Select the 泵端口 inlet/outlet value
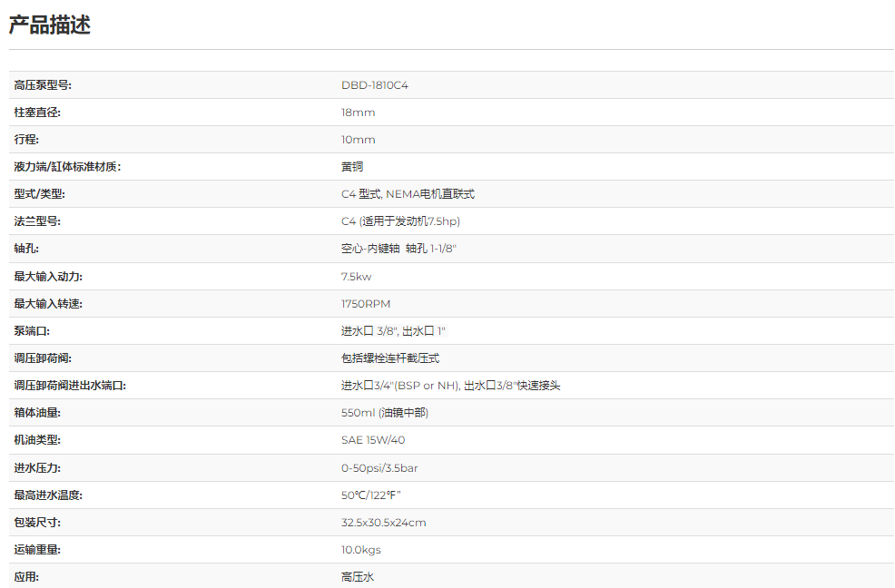895x588 pixels. coord(393,331)
